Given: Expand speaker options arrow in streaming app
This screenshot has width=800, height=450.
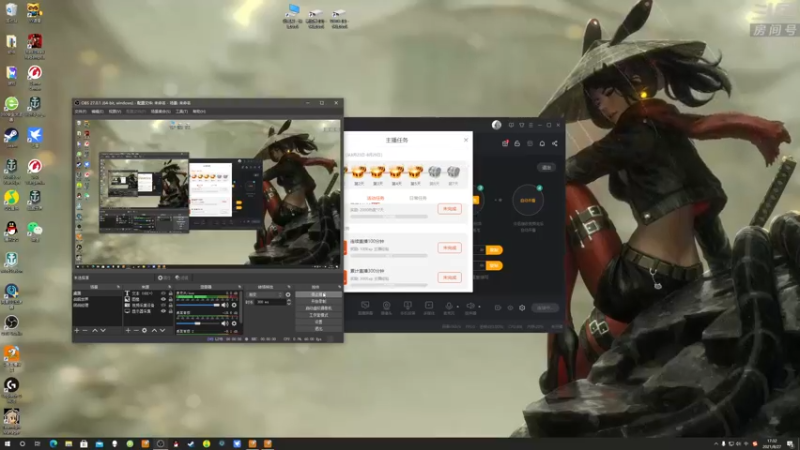Looking at the screenshot, I should [479, 307].
